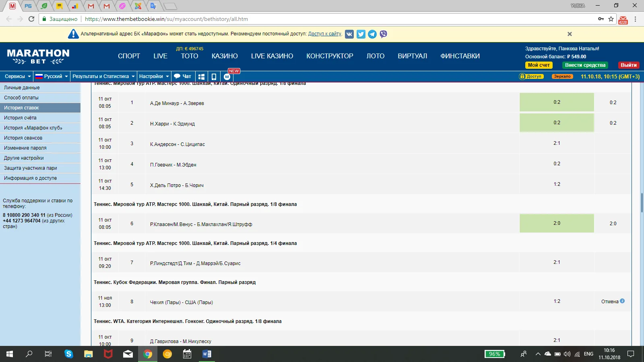Viewport: 644px width, 362px height.
Task: Click the page vertical scrollbar thumb
Action: pyautogui.click(x=642, y=203)
